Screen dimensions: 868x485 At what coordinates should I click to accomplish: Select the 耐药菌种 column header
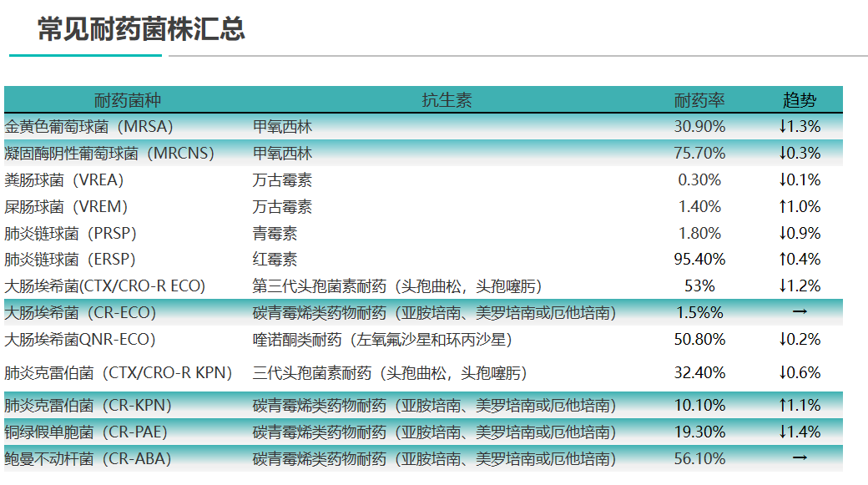[x=127, y=100]
